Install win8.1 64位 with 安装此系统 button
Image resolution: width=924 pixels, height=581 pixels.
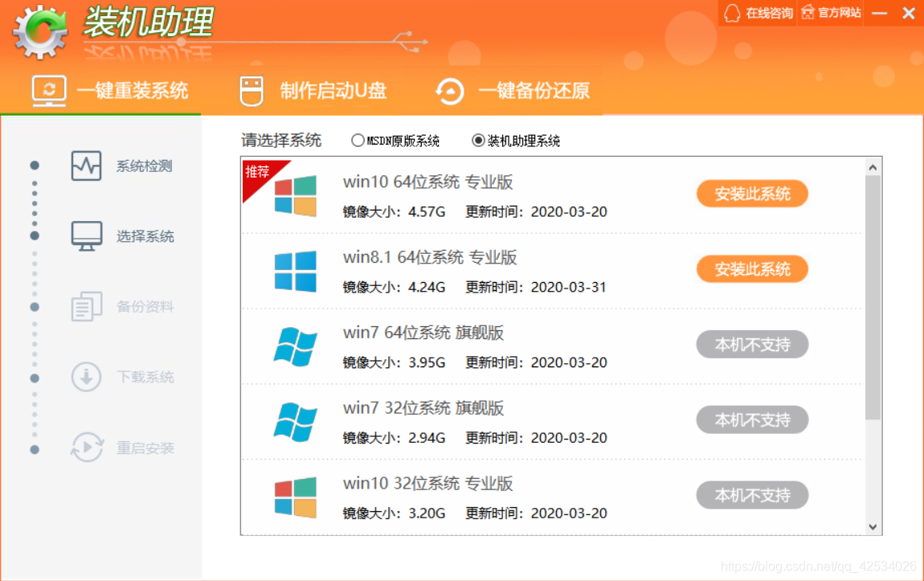point(752,269)
